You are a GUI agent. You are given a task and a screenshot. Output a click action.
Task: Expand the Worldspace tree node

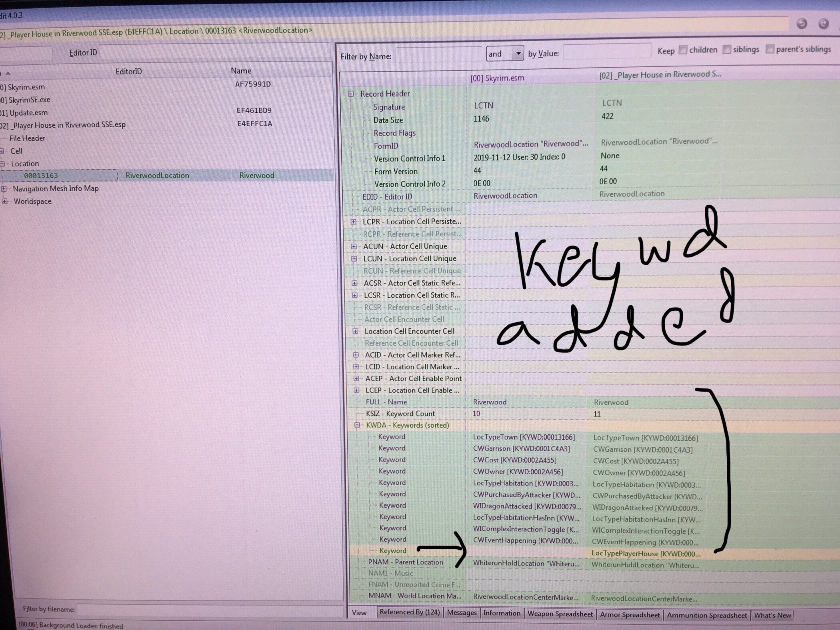tap(4, 202)
